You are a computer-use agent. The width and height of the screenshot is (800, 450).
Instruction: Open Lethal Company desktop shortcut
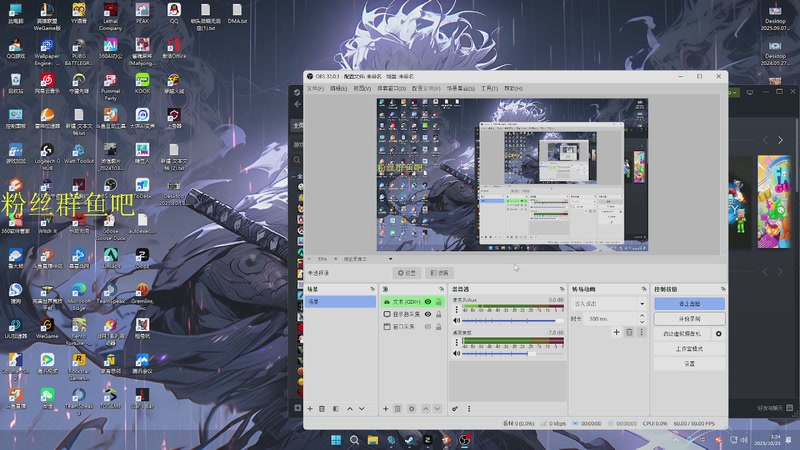[x=111, y=17]
